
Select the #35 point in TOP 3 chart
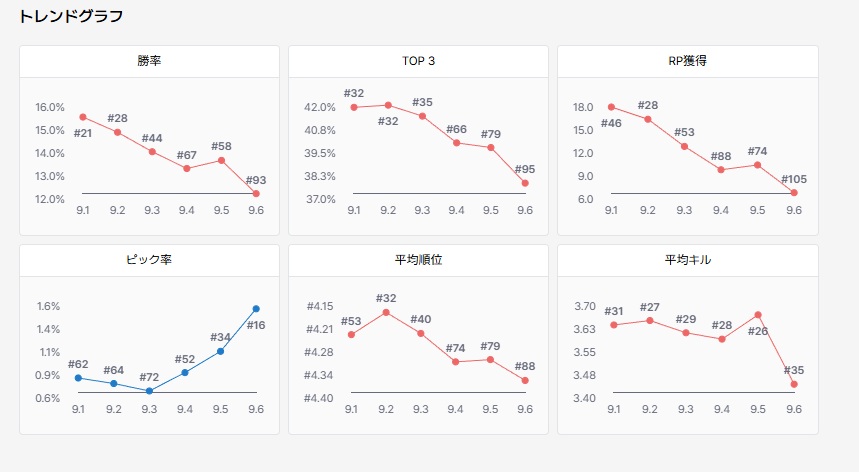[422, 116]
